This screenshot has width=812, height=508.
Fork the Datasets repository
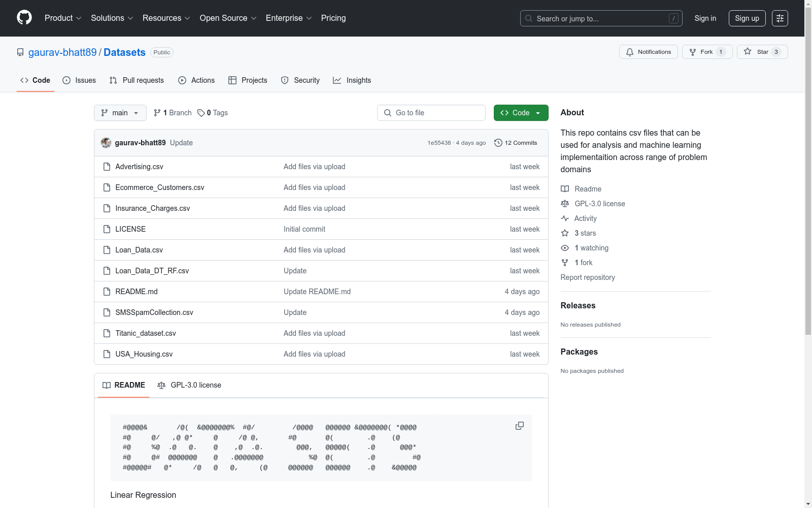pyautogui.click(x=707, y=52)
